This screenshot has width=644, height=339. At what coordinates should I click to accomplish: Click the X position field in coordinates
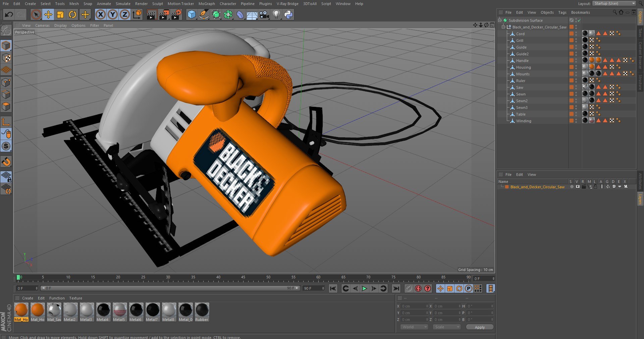(x=415, y=306)
